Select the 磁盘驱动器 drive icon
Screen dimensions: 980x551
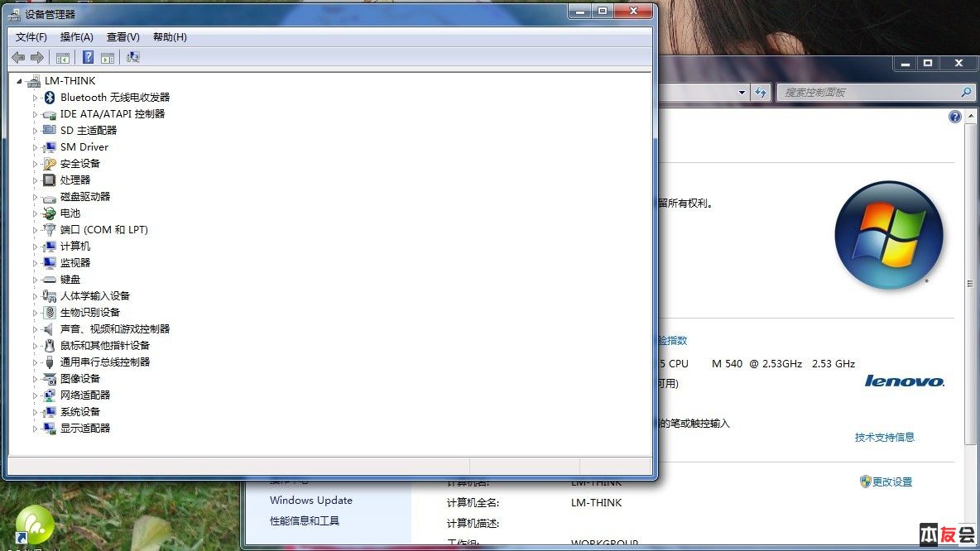50,198
